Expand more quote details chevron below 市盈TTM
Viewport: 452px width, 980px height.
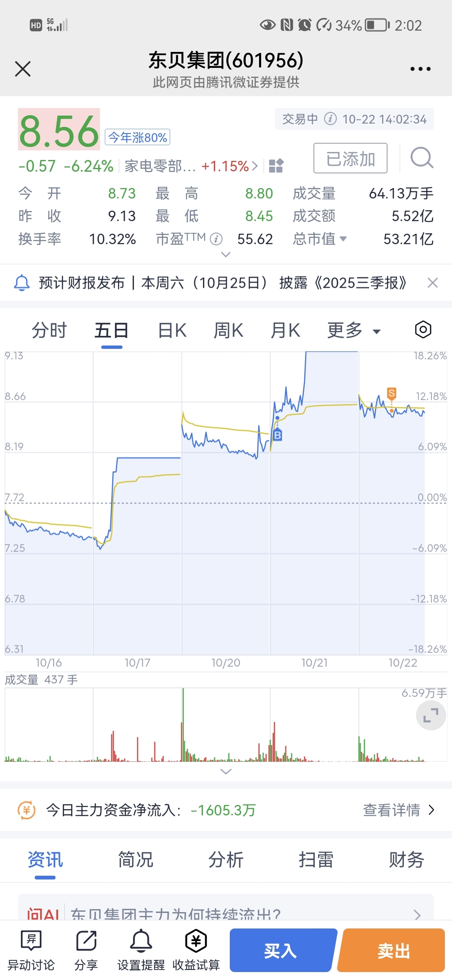pos(226,254)
